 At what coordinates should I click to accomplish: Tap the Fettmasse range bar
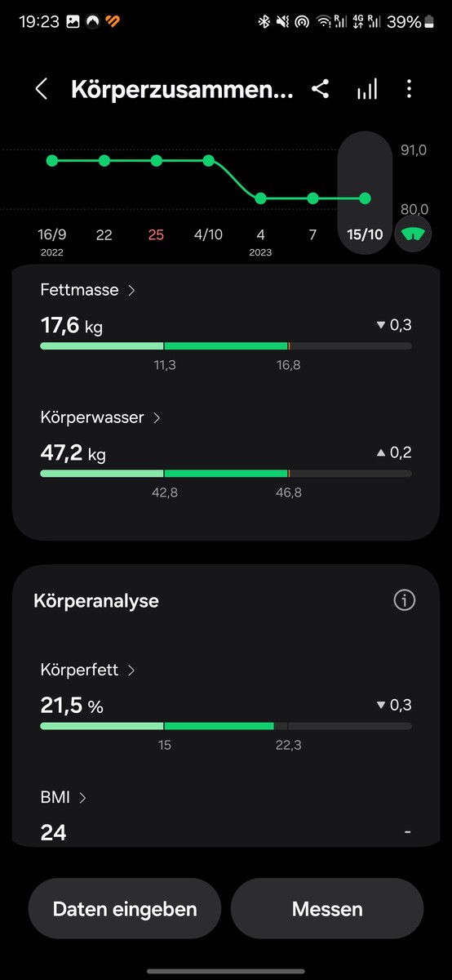[226, 346]
